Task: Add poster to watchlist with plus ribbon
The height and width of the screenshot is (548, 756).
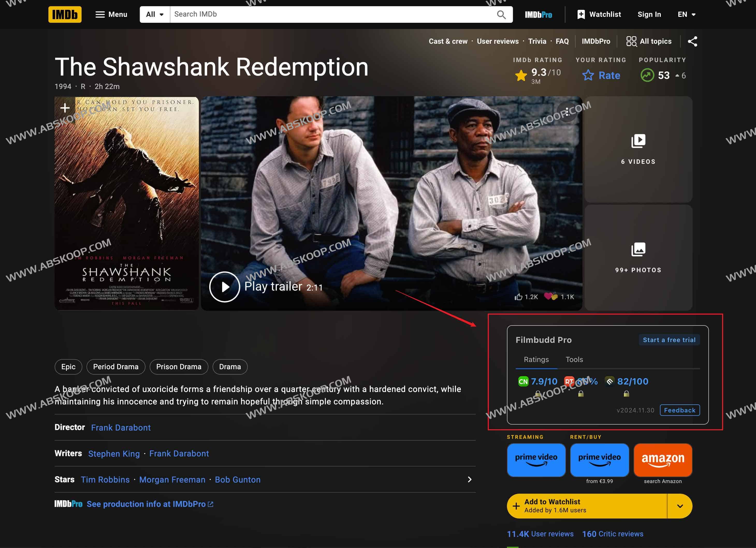Action: (65, 108)
